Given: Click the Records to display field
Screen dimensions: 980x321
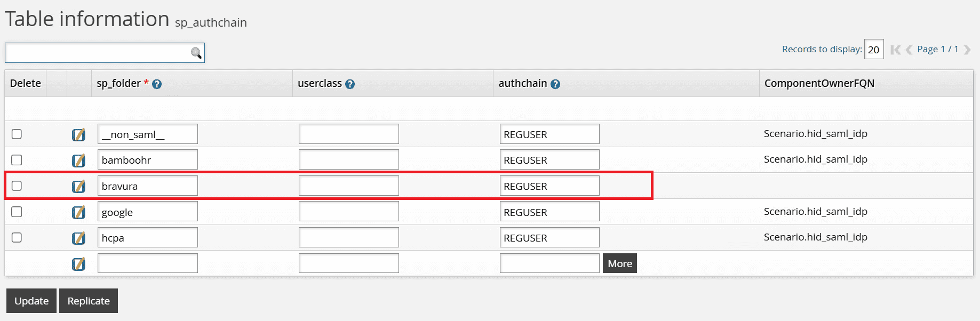Looking at the screenshot, I should point(874,50).
